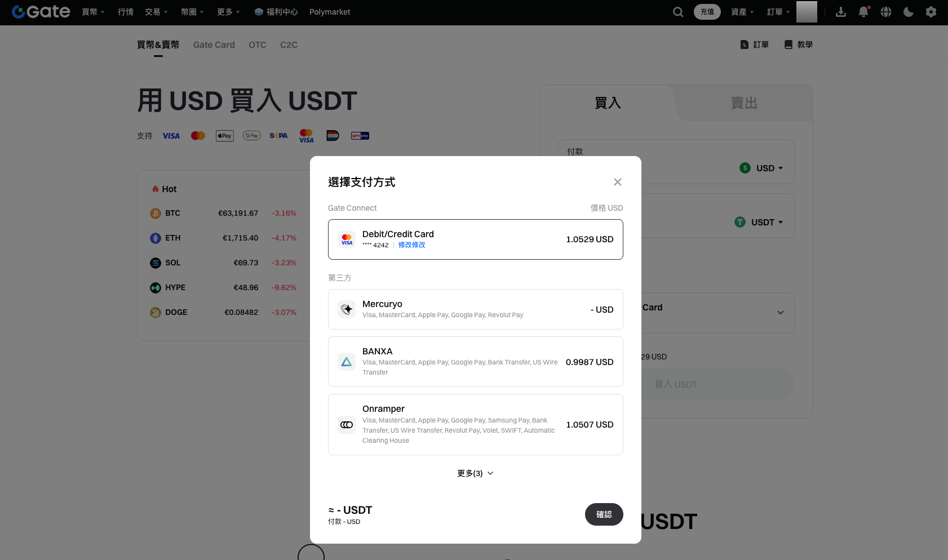Select Mercuryo payment provider

click(x=476, y=309)
